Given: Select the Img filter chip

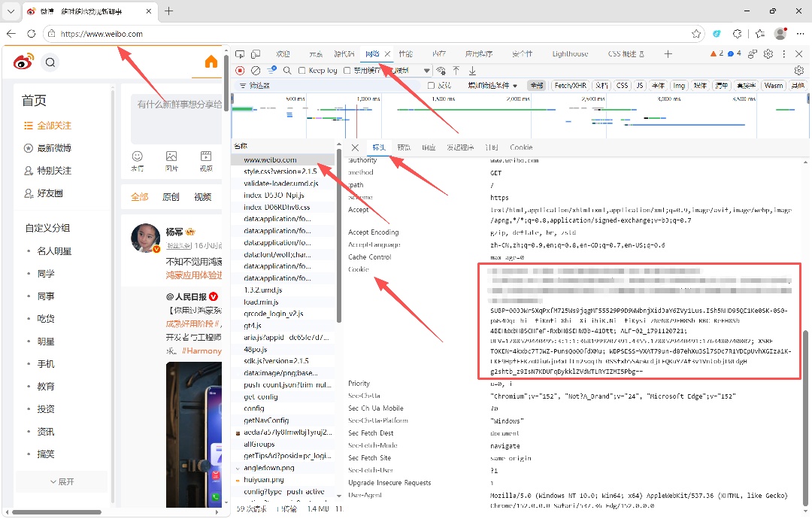Looking at the screenshot, I should 679,86.
